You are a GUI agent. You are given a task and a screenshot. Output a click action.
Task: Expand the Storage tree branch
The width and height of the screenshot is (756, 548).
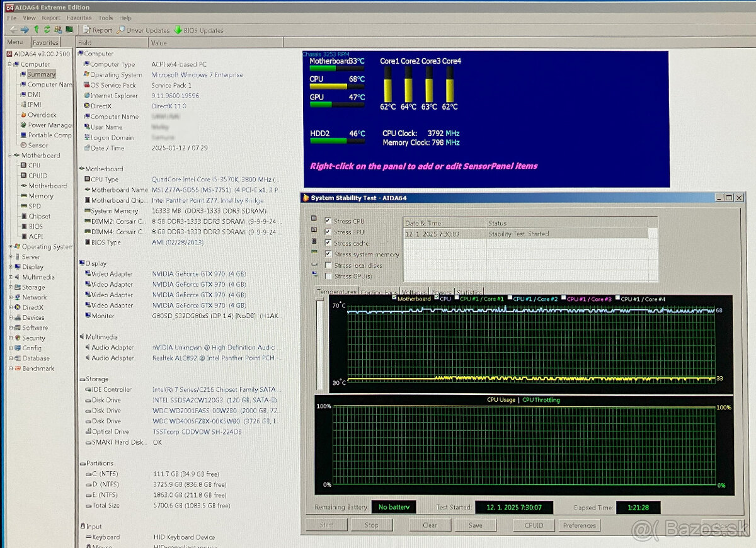point(10,287)
